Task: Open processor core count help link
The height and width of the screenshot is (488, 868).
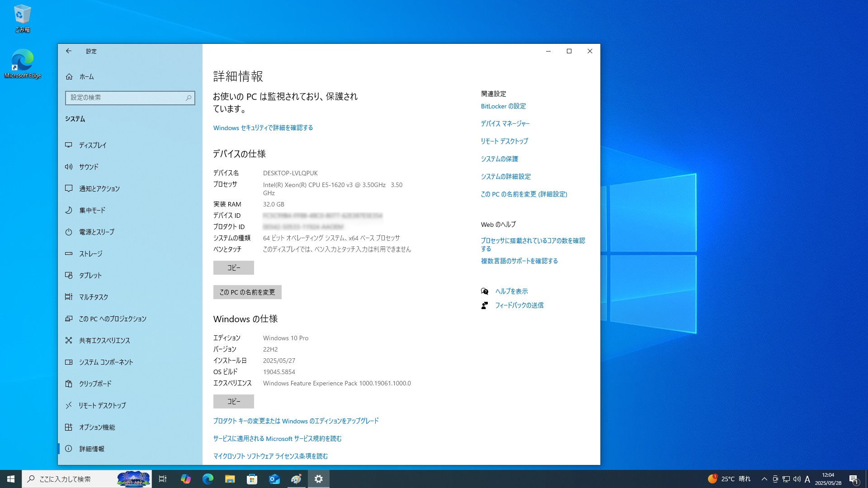Action: click(533, 245)
